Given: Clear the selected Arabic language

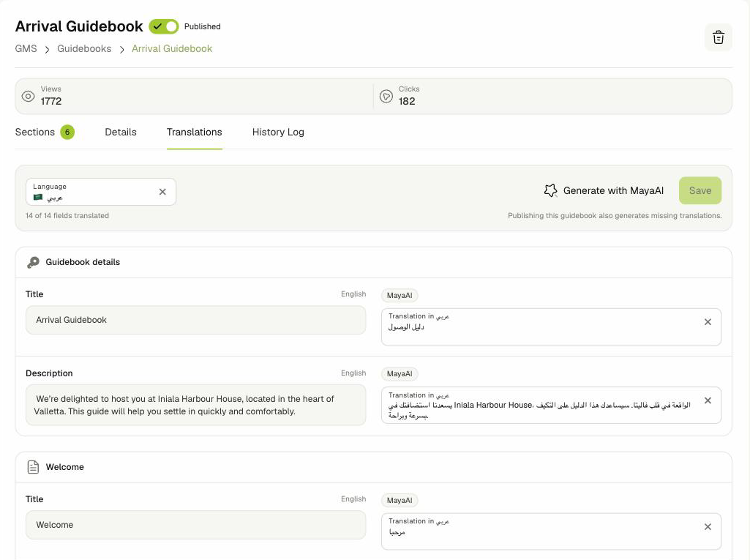Looking at the screenshot, I should [162, 192].
